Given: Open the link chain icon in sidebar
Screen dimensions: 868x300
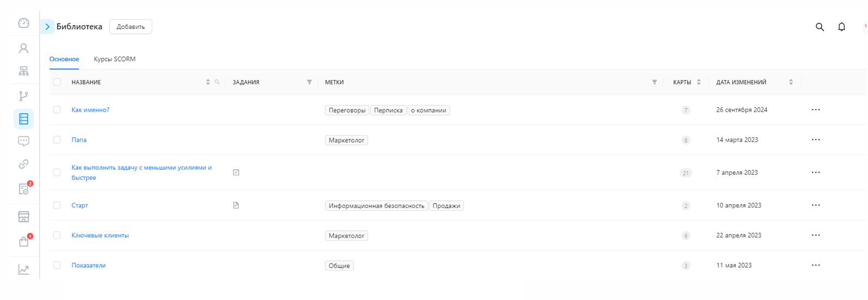Looking at the screenshot, I should tap(23, 164).
